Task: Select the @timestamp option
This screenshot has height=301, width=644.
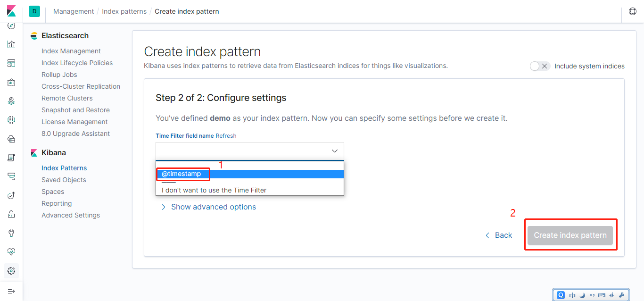Action: point(182,174)
